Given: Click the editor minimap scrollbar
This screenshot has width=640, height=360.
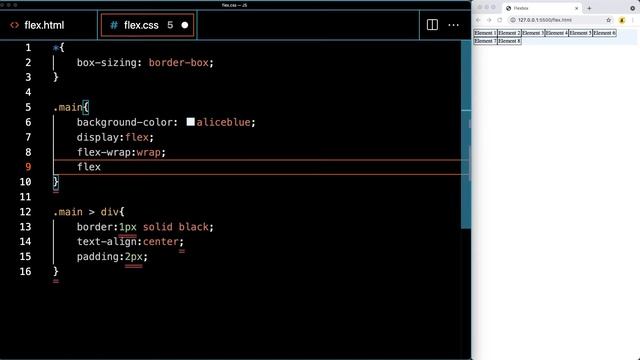Looking at the screenshot, I should 466,135.
